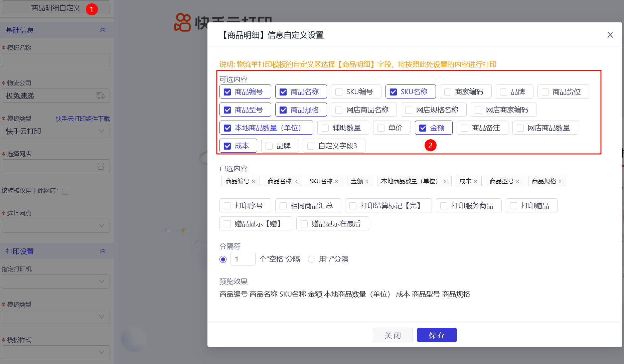Screen dimensions: 624x364
Task: Enable the 打印赠品 checkbox
Action: pos(514,206)
